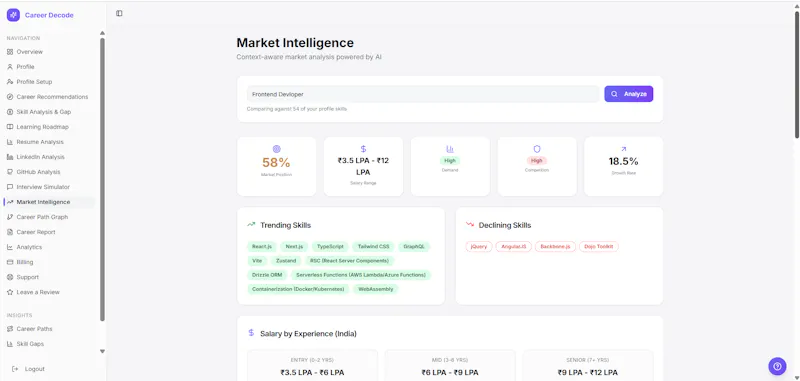Image resolution: width=800 pixels, height=381 pixels.
Task: Click the Logout arrow icon
Action: [15, 369]
